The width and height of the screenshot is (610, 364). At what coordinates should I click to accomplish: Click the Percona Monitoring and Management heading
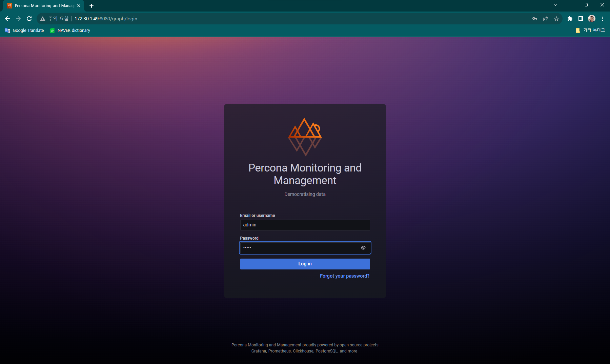[305, 174]
